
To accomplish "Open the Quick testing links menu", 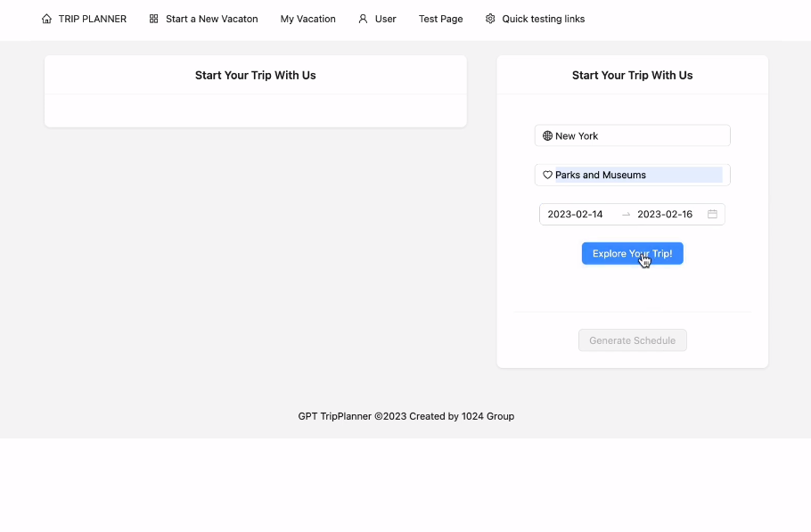I will coord(543,19).
